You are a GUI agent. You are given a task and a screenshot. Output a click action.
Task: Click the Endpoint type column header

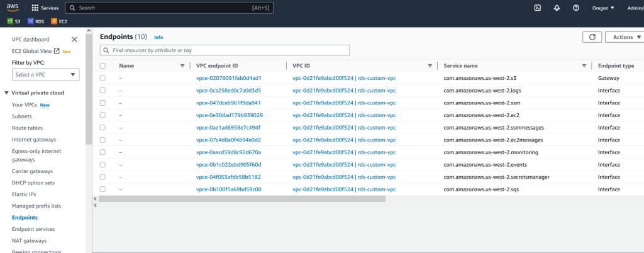click(616, 65)
